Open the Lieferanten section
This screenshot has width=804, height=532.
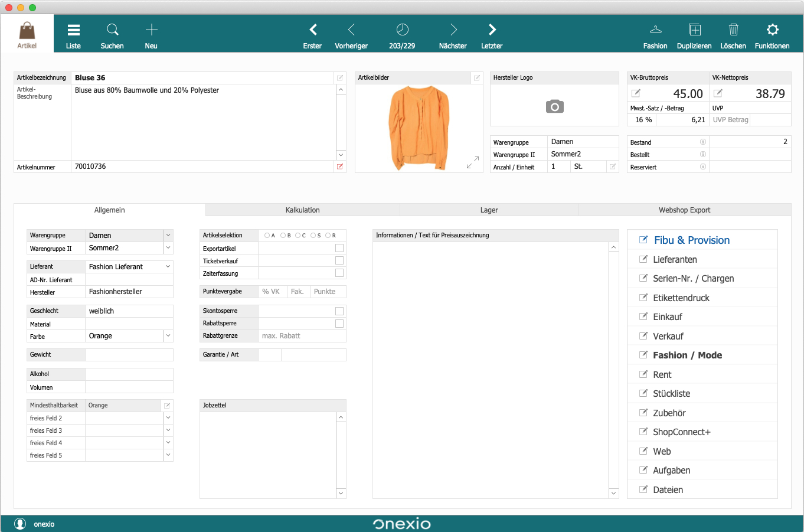click(702, 260)
